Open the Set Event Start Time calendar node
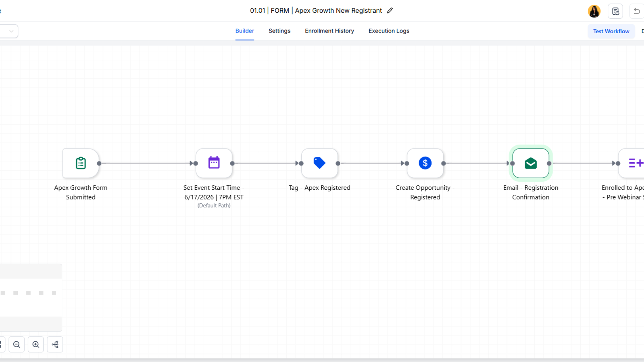The width and height of the screenshot is (644, 362). [214, 163]
